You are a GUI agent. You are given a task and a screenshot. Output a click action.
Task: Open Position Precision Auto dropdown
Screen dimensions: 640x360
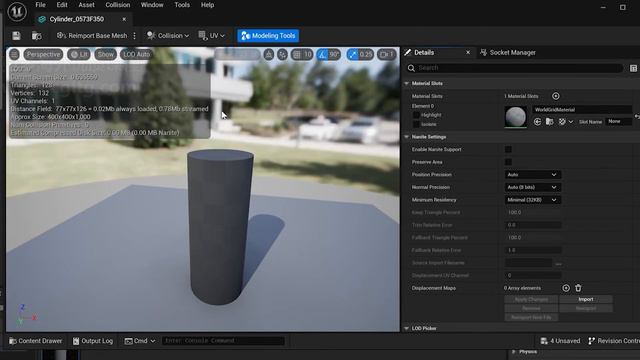(x=533, y=175)
